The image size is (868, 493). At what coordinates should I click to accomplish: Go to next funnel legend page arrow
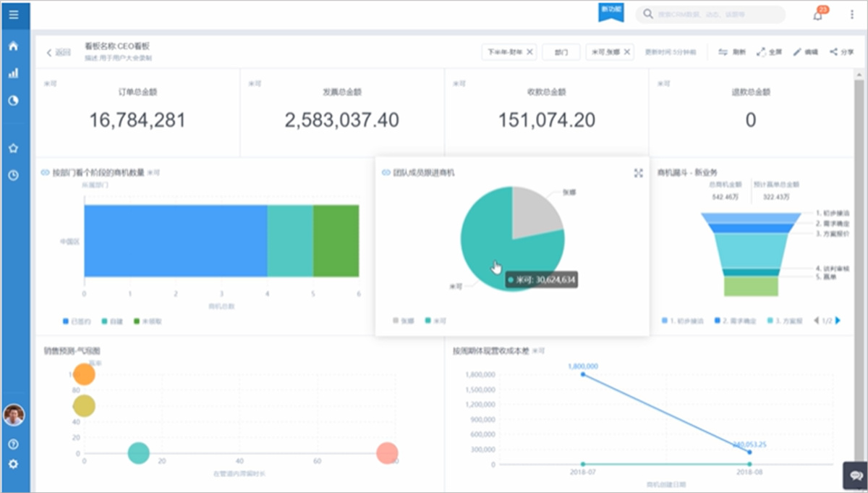coord(838,320)
